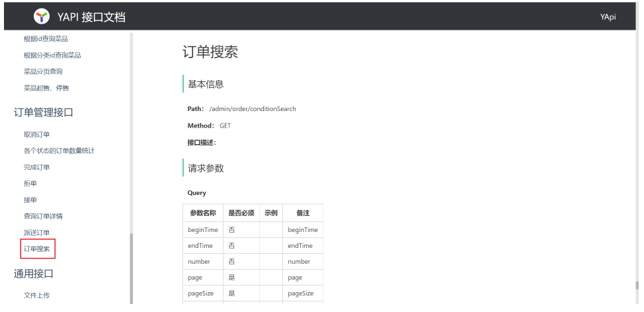This screenshot has height=312, width=644.
Task: Click the Path label
Action: point(196,109)
